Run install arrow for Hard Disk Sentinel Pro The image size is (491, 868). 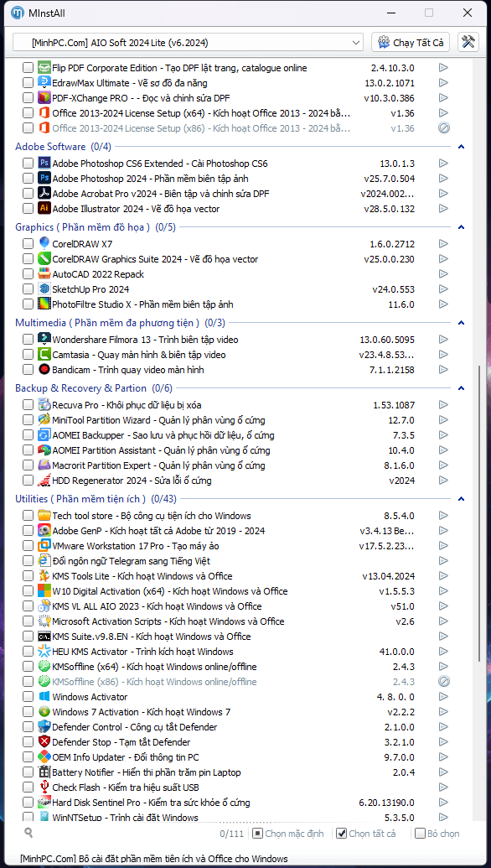443,802
